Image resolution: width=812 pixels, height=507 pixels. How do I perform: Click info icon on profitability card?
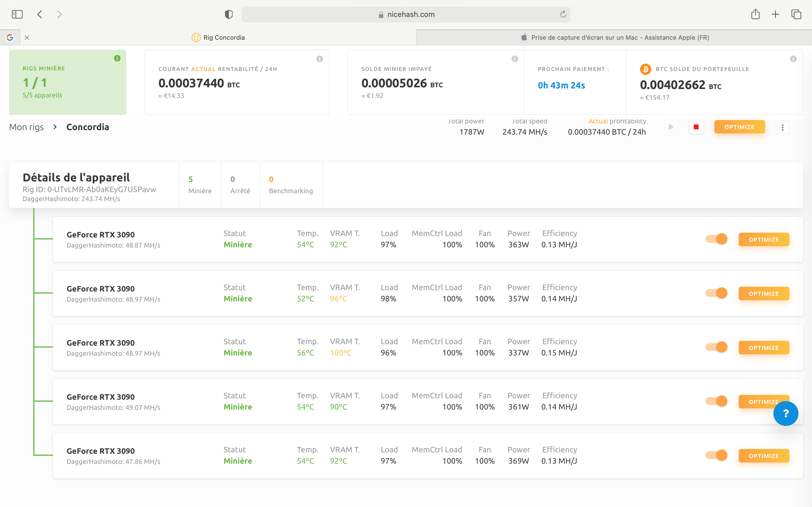319,59
